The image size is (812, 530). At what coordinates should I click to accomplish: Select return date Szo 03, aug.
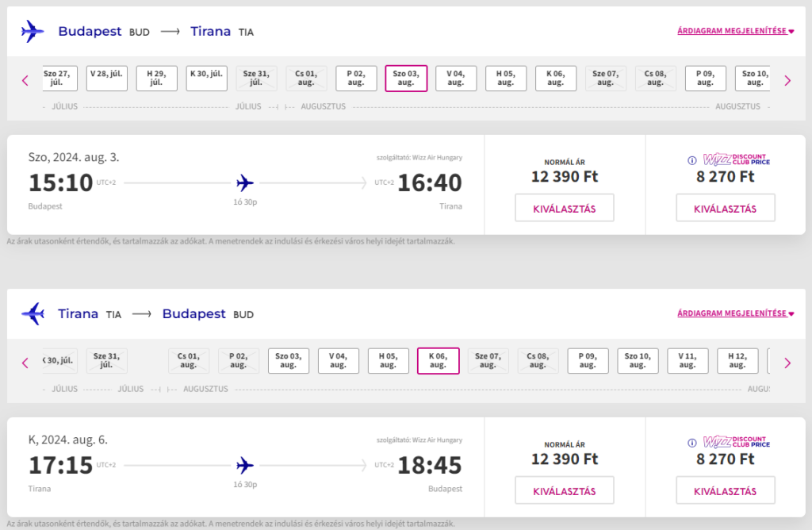[288, 361]
